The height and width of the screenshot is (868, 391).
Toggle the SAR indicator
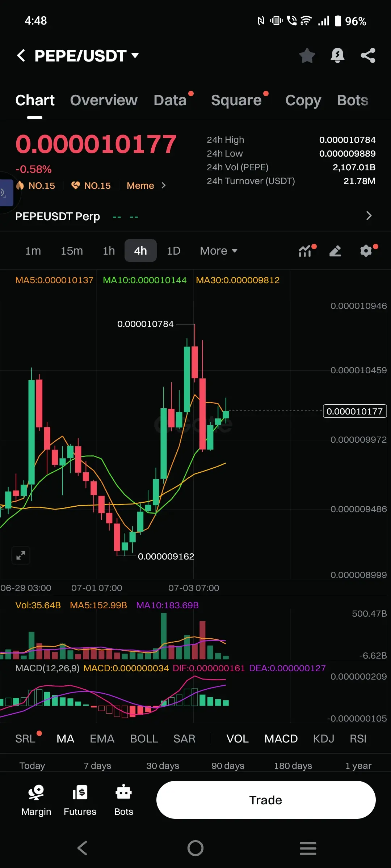click(x=184, y=739)
